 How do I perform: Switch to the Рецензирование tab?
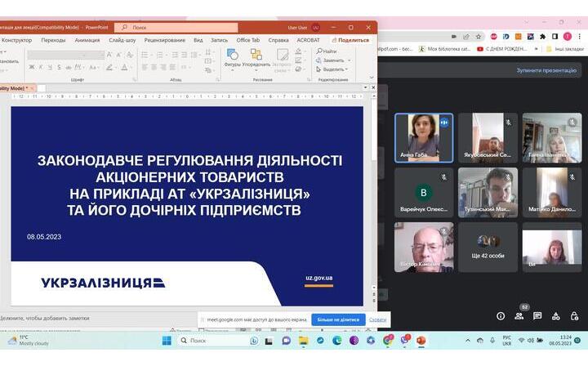(x=165, y=40)
